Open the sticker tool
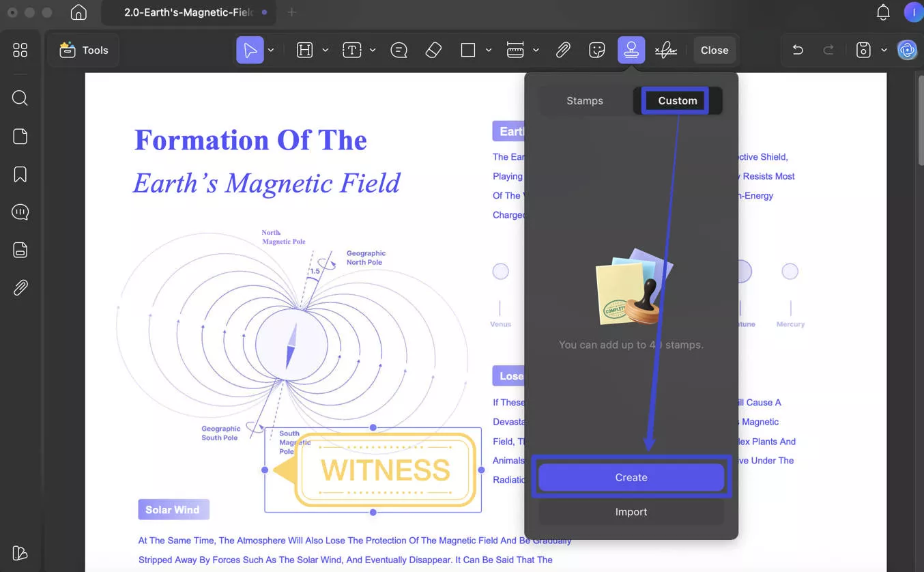924x572 pixels. (597, 49)
